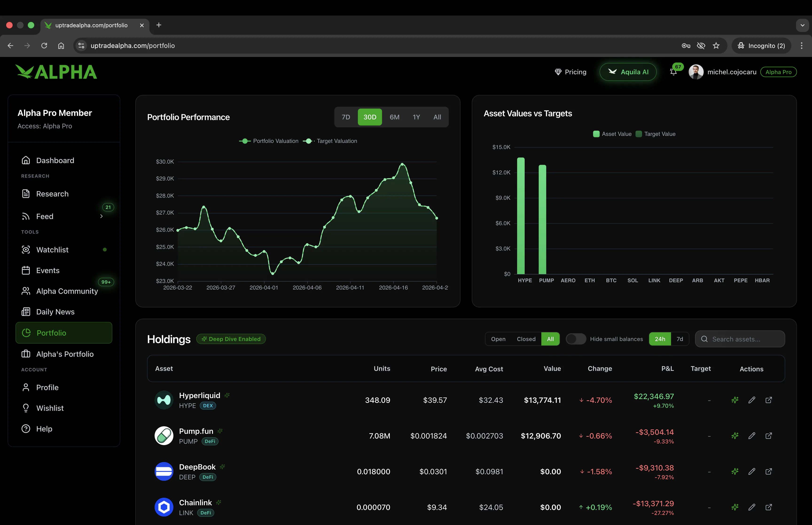Open deep dive sparkle for Hyperliquid row
This screenshot has height=525, width=812.
click(735, 400)
